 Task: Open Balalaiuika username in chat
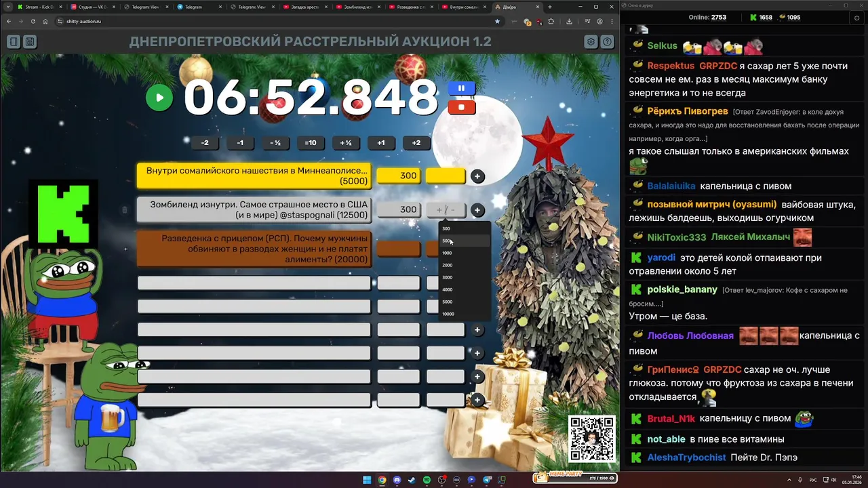[x=671, y=186]
